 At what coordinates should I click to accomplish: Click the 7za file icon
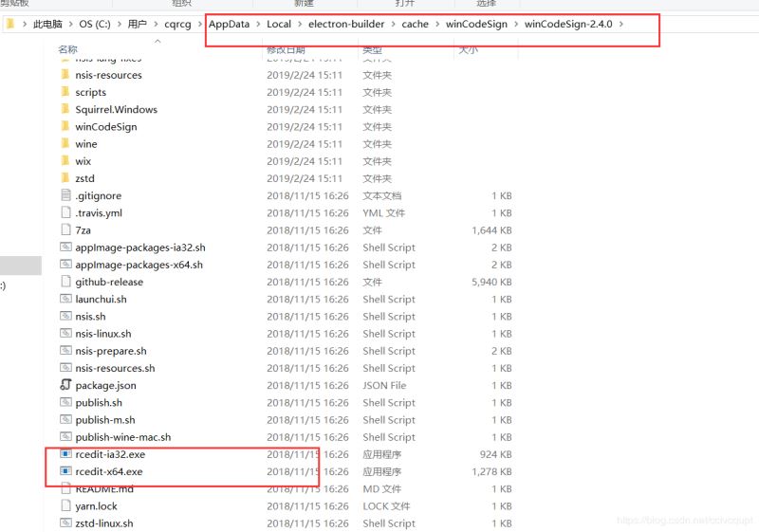tap(65, 229)
